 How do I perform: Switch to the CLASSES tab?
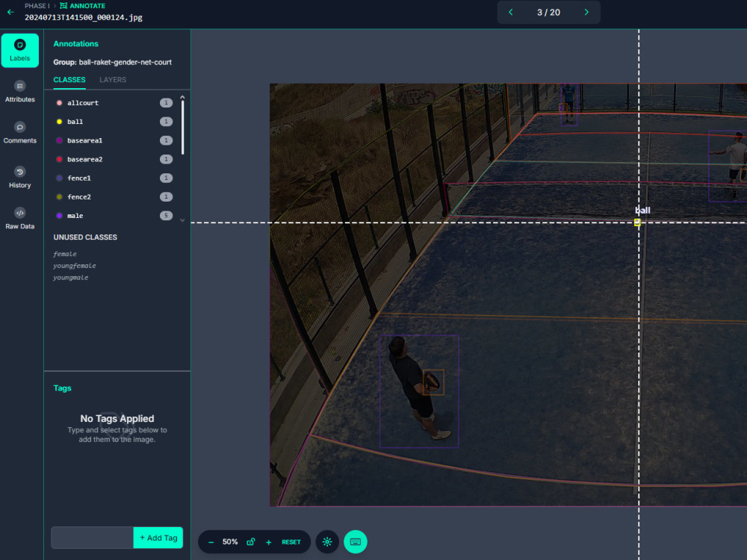pyautogui.click(x=69, y=80)
